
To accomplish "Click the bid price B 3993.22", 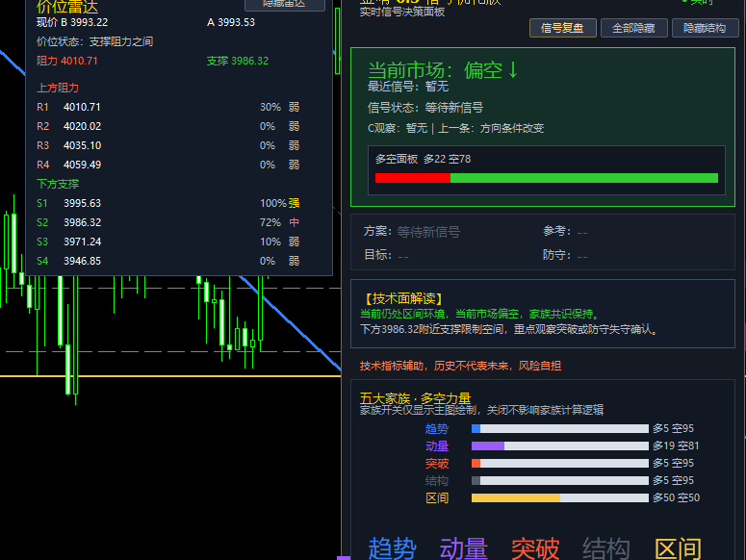I will point(72,22).
